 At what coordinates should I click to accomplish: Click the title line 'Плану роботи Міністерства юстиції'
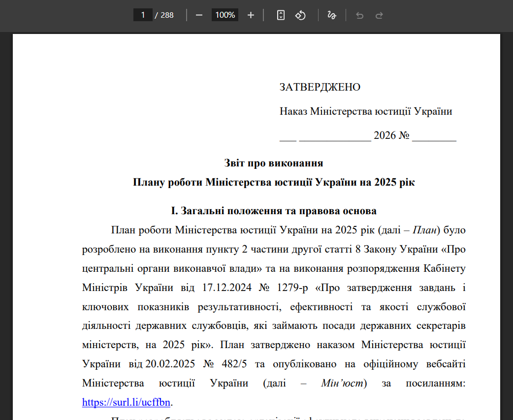(x=223, y=182)
